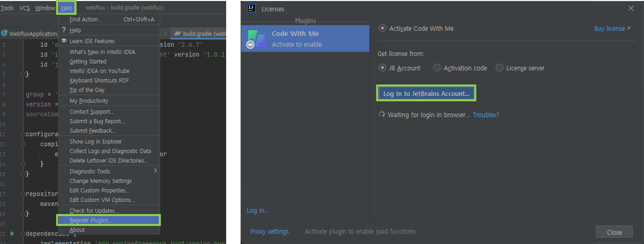Screen dimensions: 644x244
Task: Choose Check for Updates
Action: point(109,211)
